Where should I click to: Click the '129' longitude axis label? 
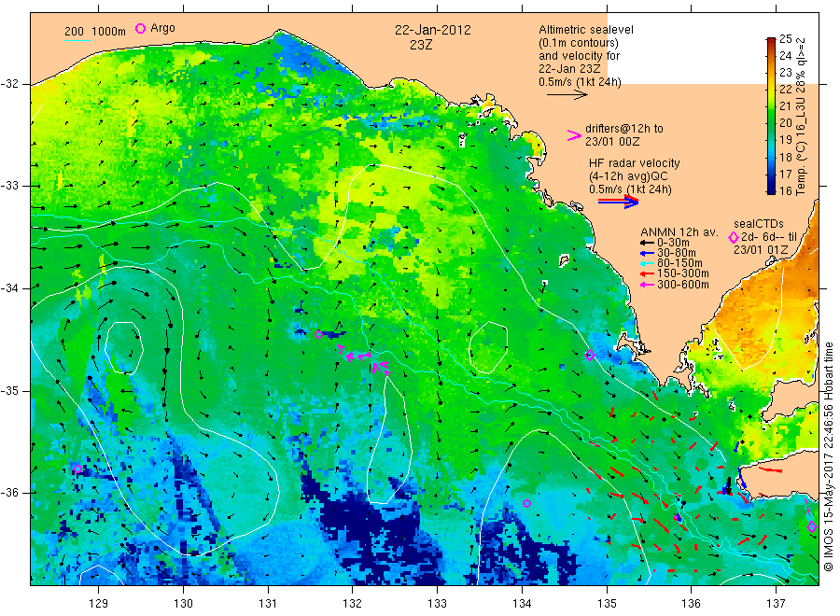pos(99,604)
